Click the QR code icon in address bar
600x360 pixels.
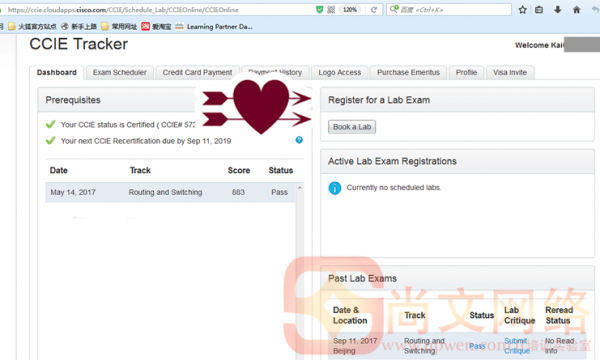tap(331, 10)
